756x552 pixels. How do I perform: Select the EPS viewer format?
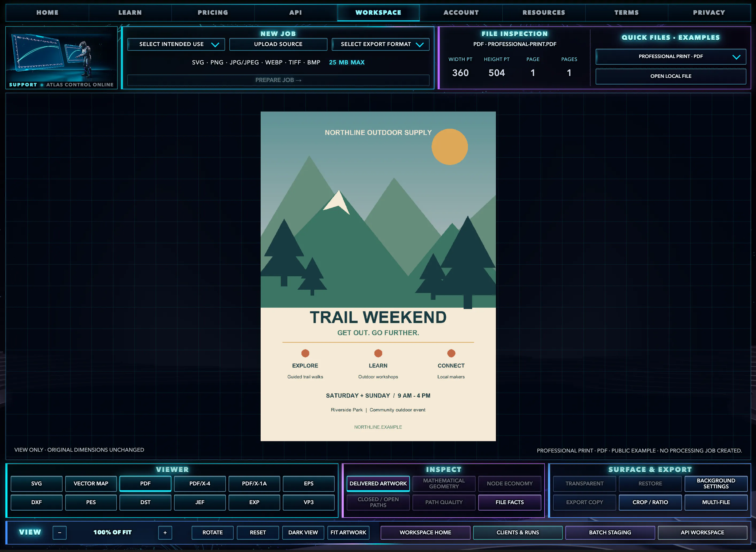308,484
